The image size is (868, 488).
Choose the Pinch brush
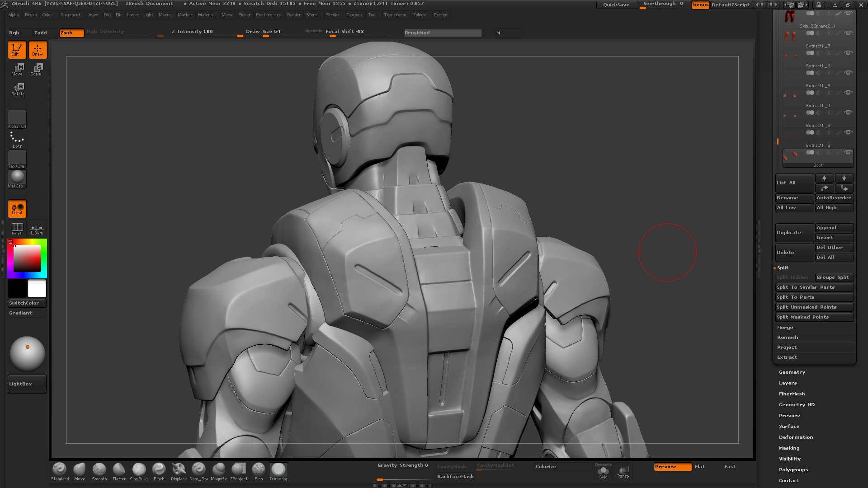159,472
